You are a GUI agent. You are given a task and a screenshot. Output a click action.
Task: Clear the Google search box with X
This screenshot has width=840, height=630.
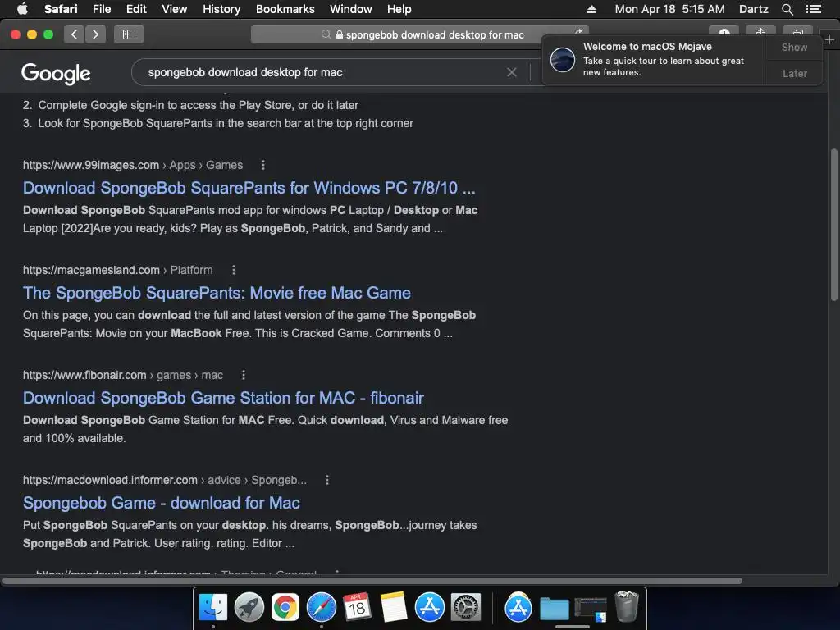[x=512, y=72]
